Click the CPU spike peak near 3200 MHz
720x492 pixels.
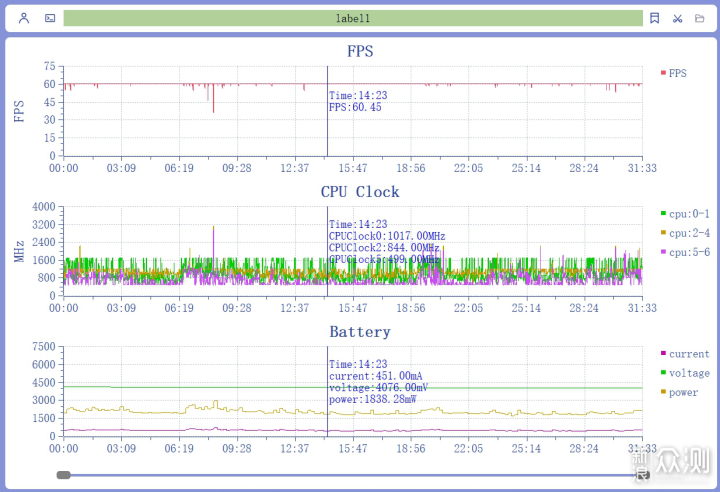[213, 227]
